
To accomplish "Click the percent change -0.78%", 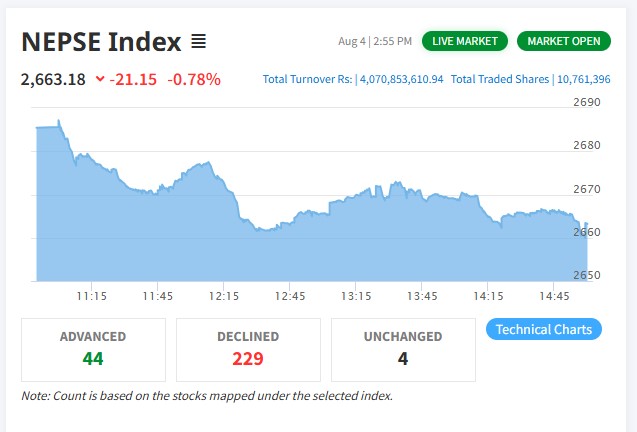I will coord(194,79).
